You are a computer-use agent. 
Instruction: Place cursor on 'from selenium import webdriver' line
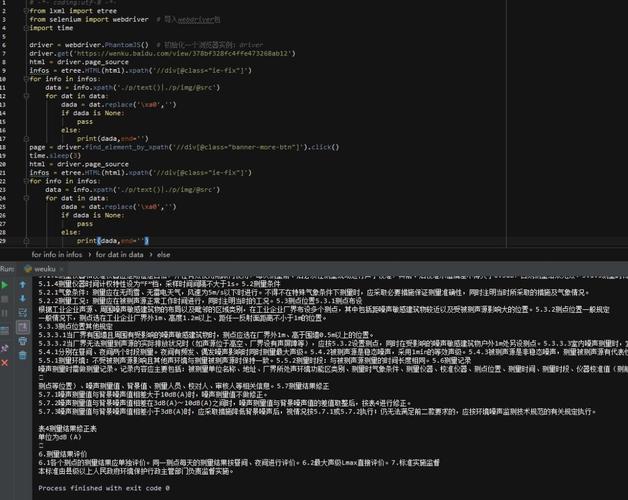click(x=89, y=19)
